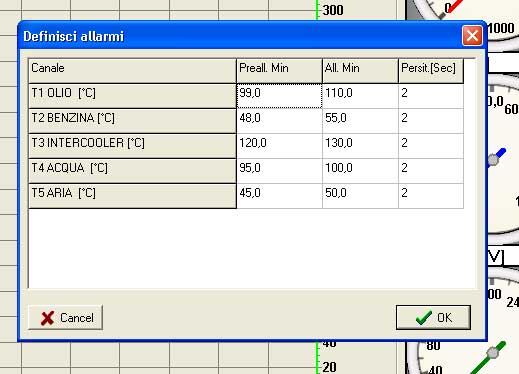Image resolution: width=519 pixels, height=374 pixels.
Task: Select T5 ARIA persistence seconds cell
Action: [x=431, y=196]
